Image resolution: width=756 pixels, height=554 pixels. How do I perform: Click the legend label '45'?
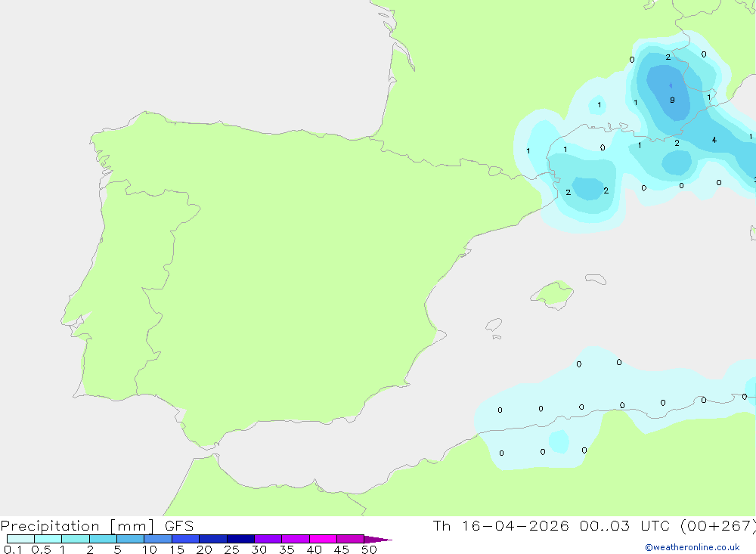342,549
